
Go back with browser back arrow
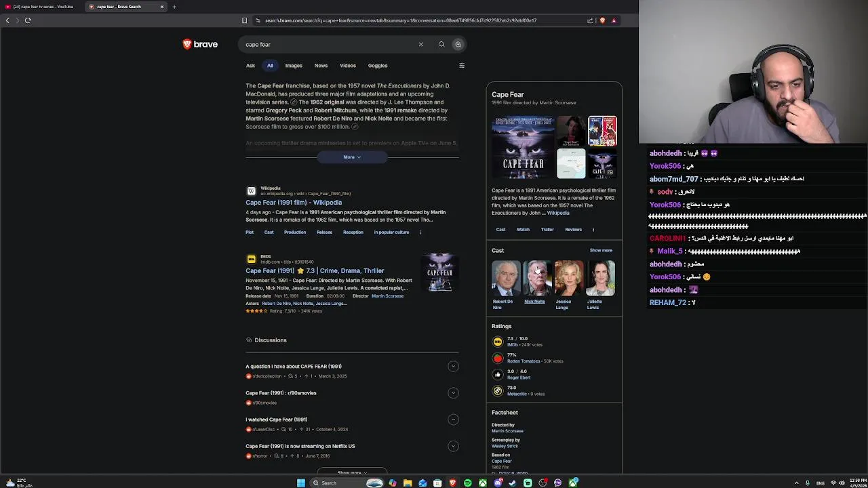(x=7, y=20)
